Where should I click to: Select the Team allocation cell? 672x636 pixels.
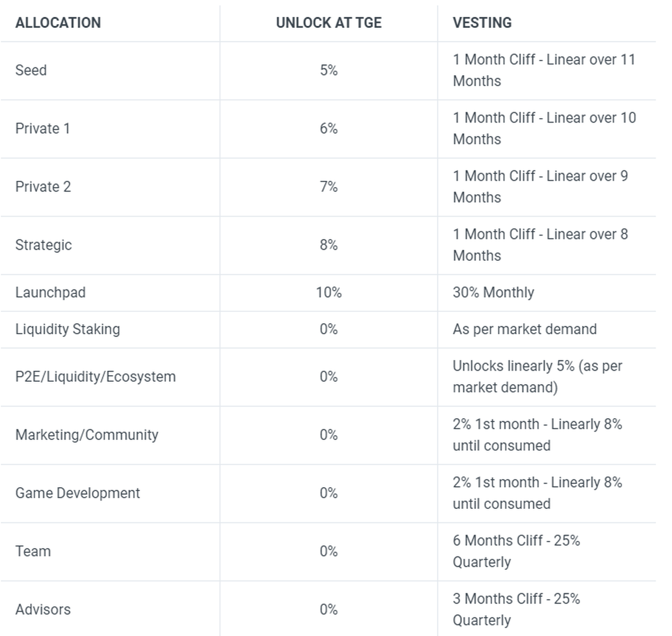[x=33, y=551]
